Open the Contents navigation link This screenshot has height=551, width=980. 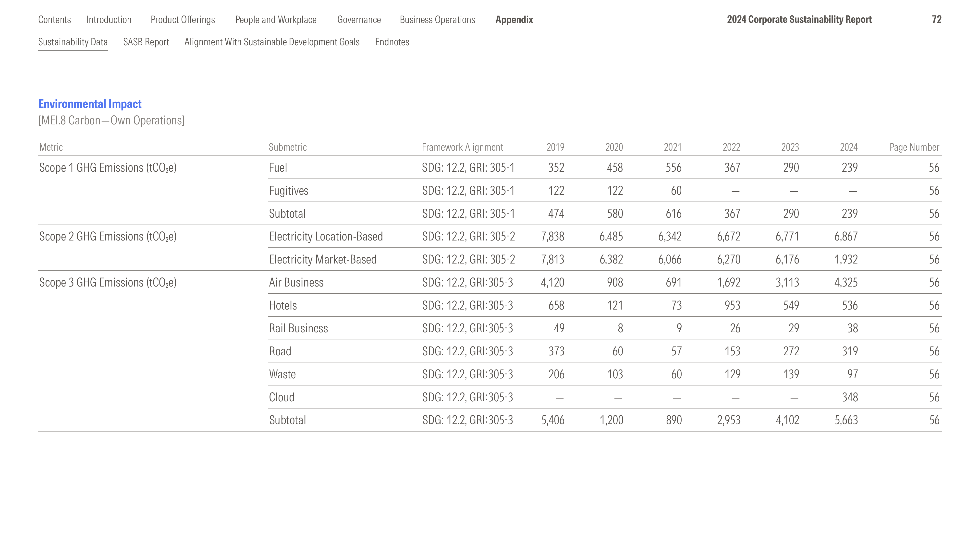pyautogui.click(x=54, y=19)
